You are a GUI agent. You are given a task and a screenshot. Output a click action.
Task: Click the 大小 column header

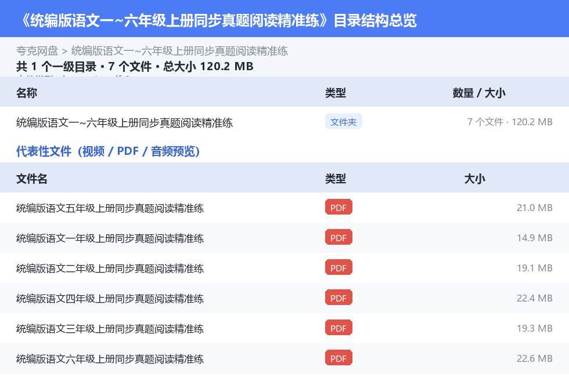click(x=474, y=179)
